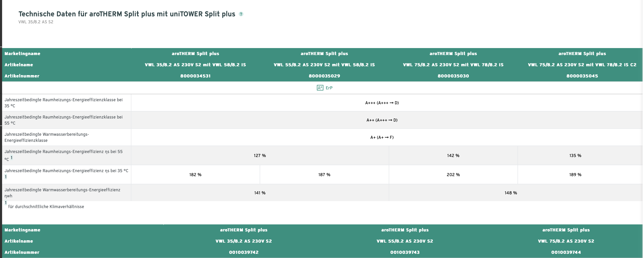Click the value 'A+++ (A+++ → D)'
644x258 pixels.
382,103
